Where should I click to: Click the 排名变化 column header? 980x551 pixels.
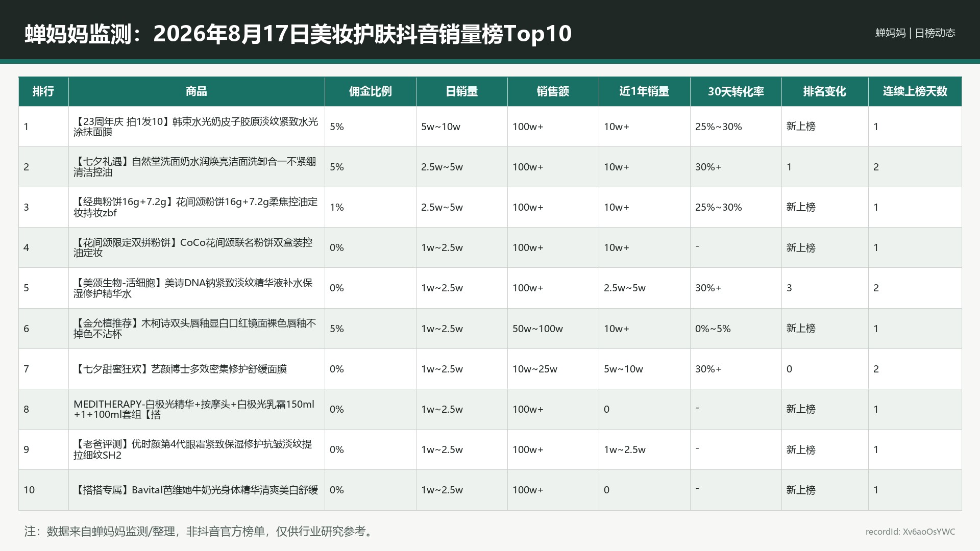825,91
